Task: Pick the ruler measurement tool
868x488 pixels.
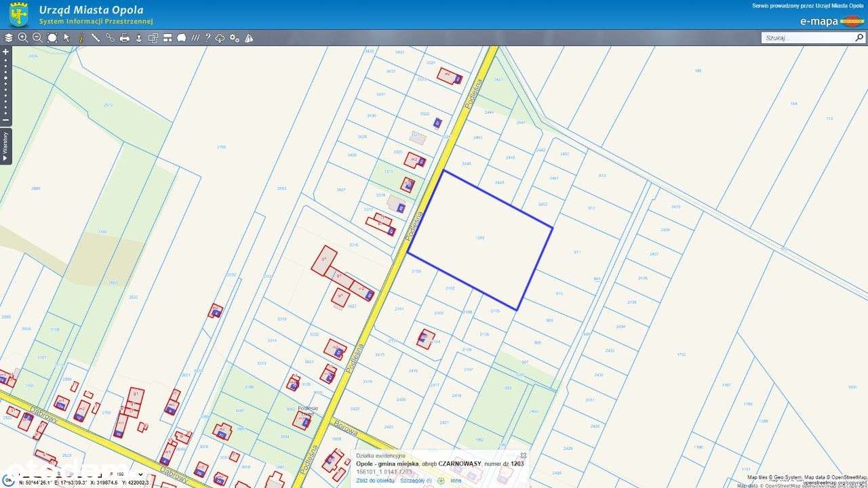Action: pos(96,38)
